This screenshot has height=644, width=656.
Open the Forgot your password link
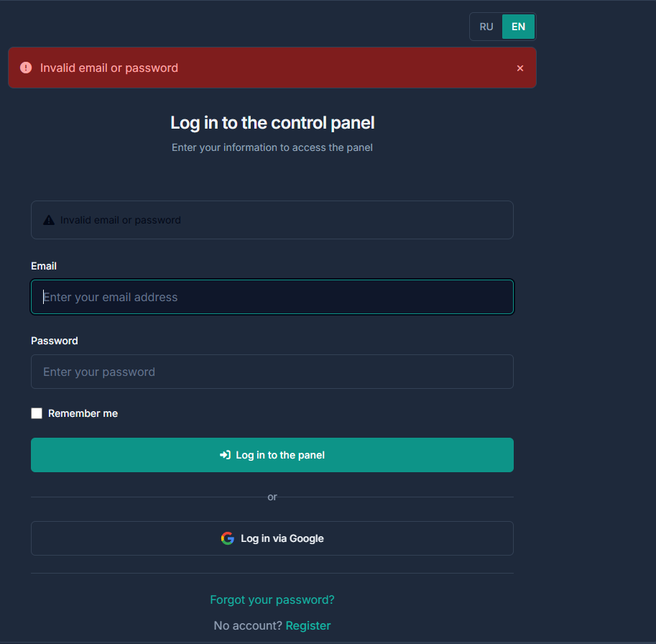click(272, 599)
